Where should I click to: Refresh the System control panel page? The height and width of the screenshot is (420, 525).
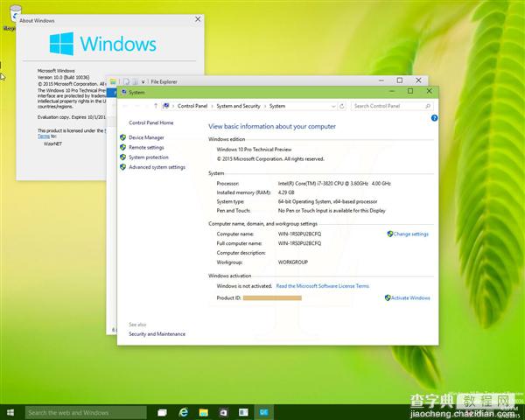[x=342, y=106]
